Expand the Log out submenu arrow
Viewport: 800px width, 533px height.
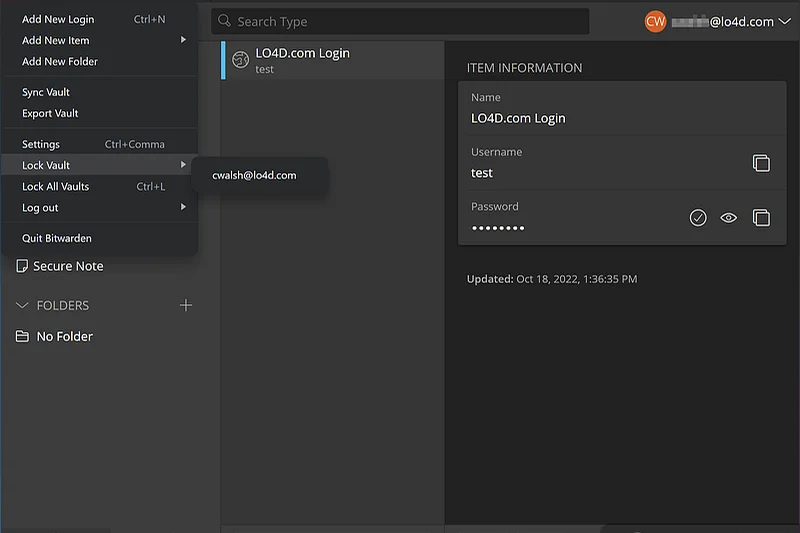[x=183, y=207]
